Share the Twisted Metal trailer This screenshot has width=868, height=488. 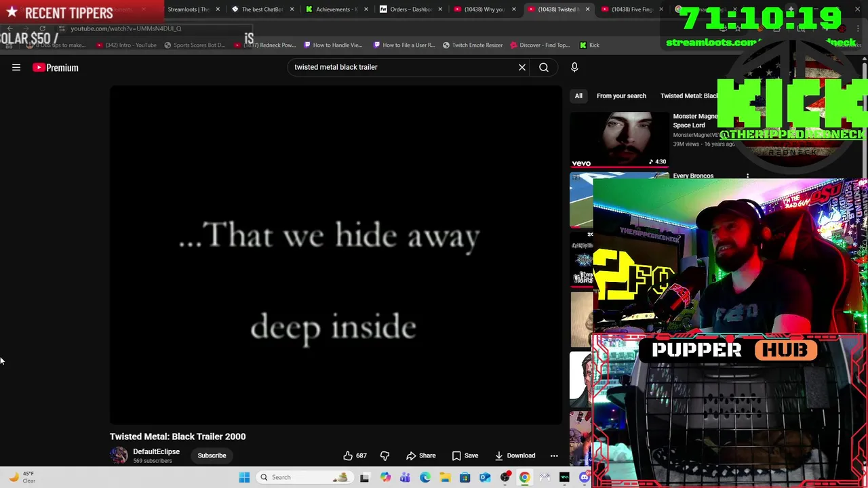tap(421, 455)
